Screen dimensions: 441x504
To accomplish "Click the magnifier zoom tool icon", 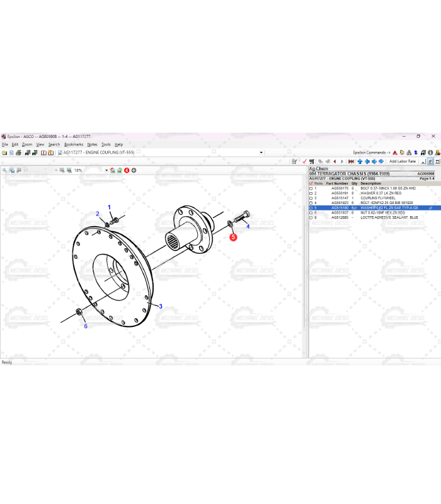I will pyautogui.click(x=4, y=170).
